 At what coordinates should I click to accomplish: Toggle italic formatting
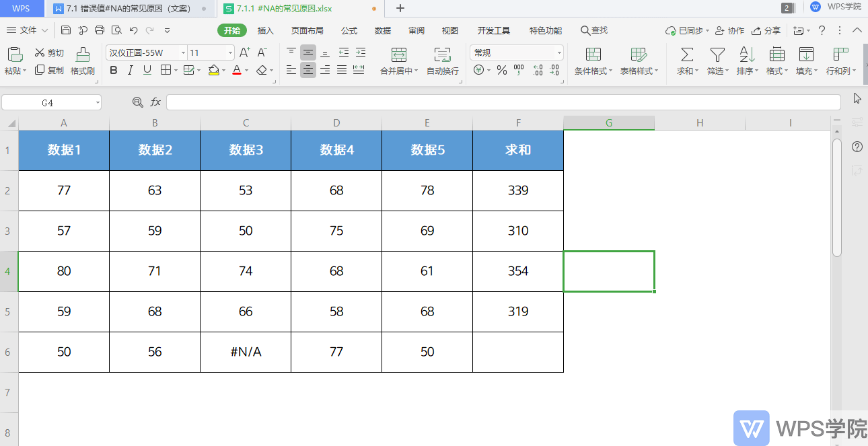pos(129,70)
